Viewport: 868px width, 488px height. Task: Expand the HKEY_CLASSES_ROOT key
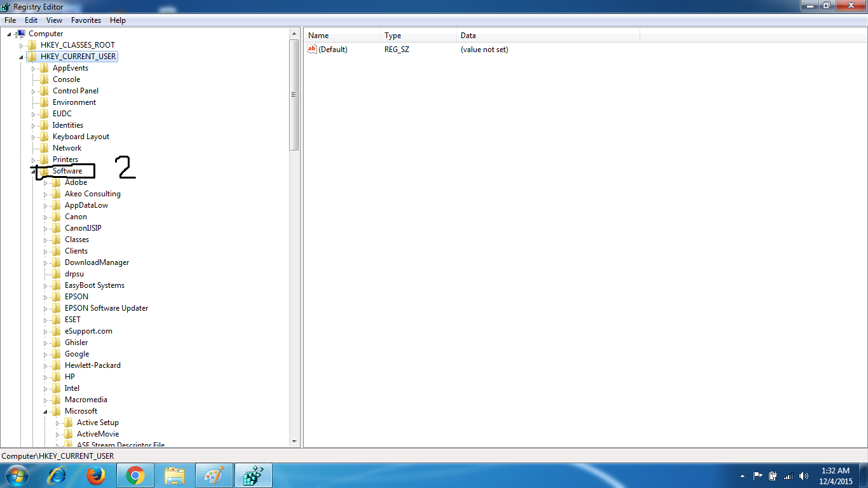click(x=21, y=45)
